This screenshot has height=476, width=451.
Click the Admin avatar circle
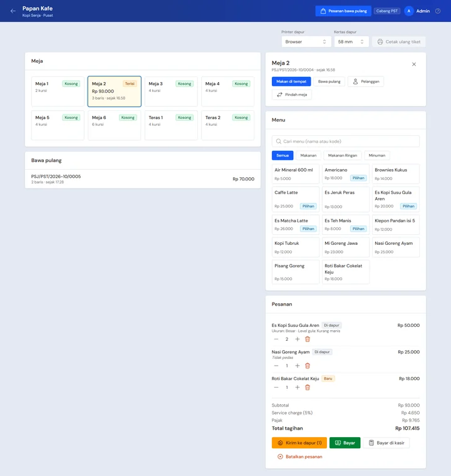click(409, 11)
